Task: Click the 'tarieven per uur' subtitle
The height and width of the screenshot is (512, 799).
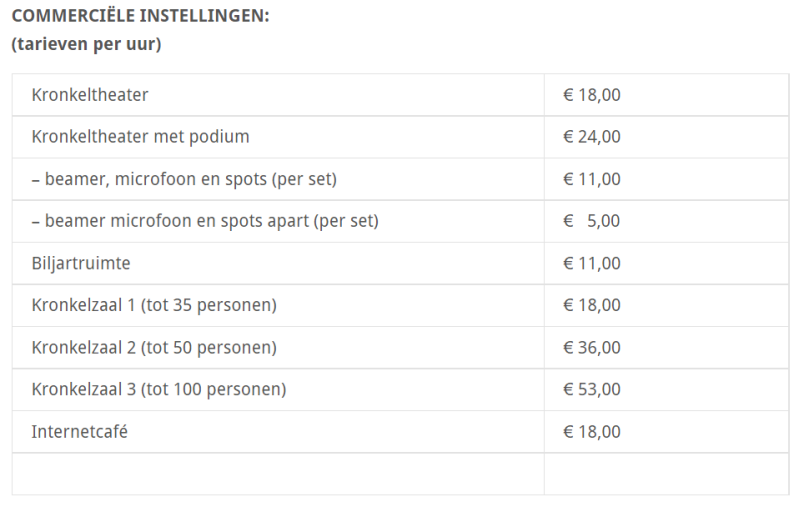Action: click(87, 44)
